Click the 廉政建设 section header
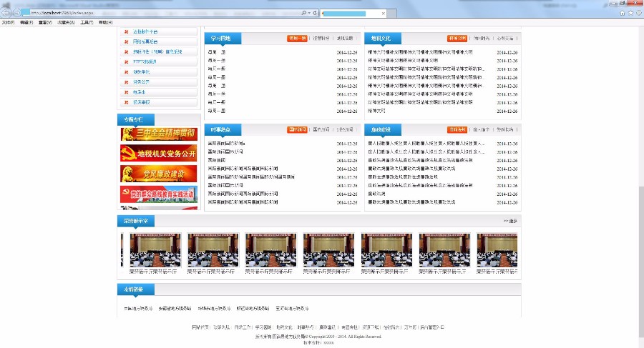The image size is (644, 348). [x=383, y=129]
